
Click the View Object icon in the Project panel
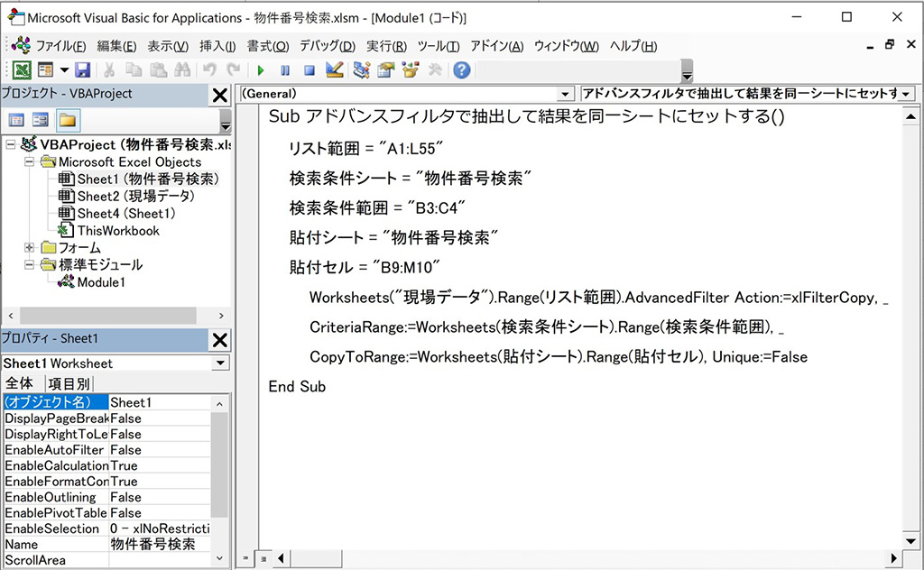click(x=41, y=121)
